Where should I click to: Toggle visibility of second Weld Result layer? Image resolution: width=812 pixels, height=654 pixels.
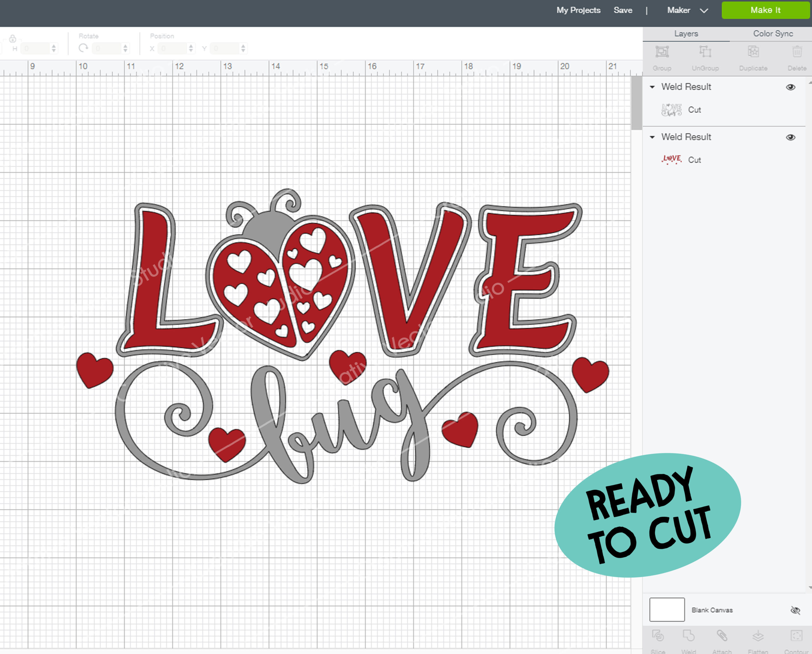(790, 137)
